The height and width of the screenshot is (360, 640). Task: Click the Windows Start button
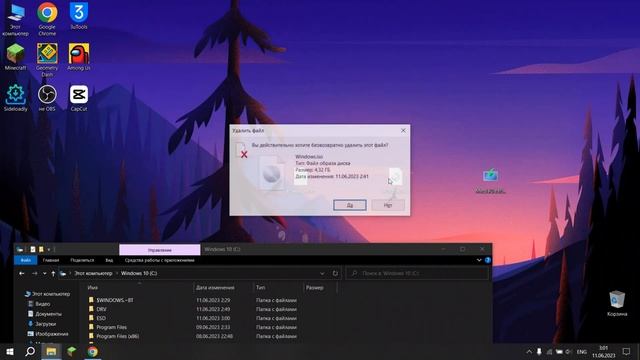coord(10,351)
